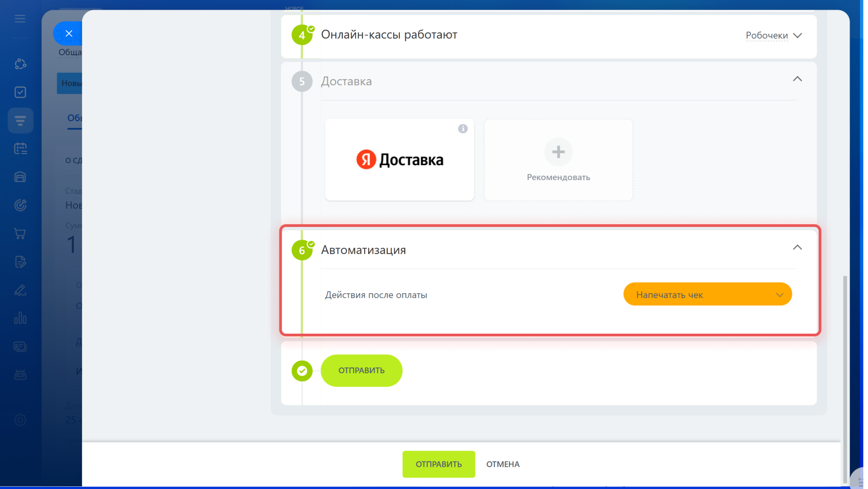Open the hamburger menu in sidebar
The width and height of the screenshot is (868, 489).
click(x=20, y=19)
